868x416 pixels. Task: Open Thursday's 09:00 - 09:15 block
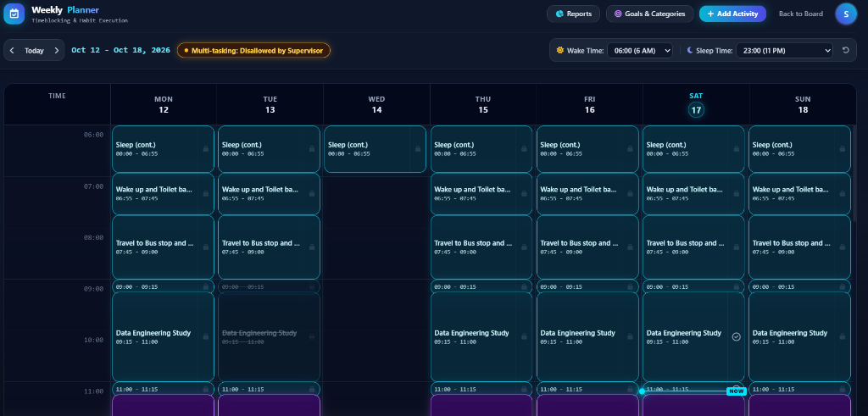[481, 286]
